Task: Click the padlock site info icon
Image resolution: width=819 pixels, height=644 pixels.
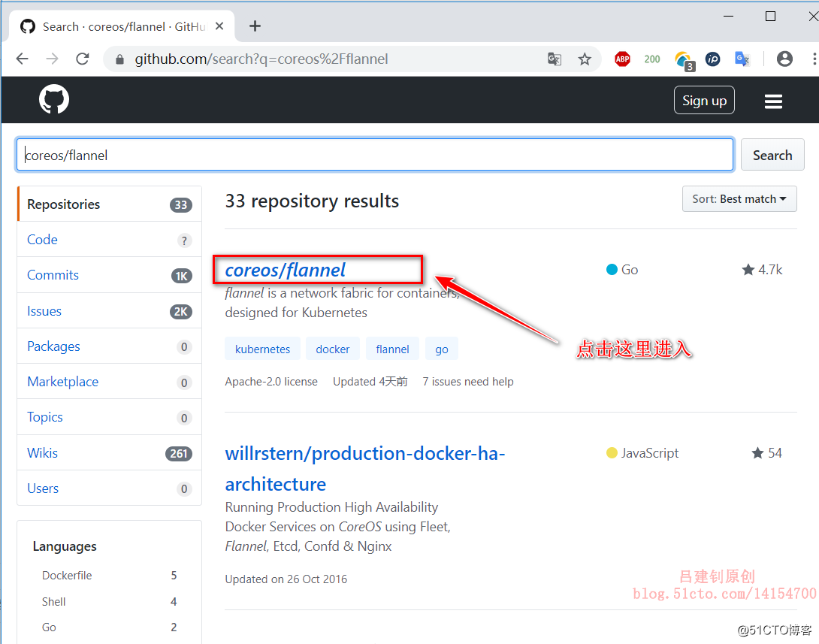Action: tap(119, 59)
